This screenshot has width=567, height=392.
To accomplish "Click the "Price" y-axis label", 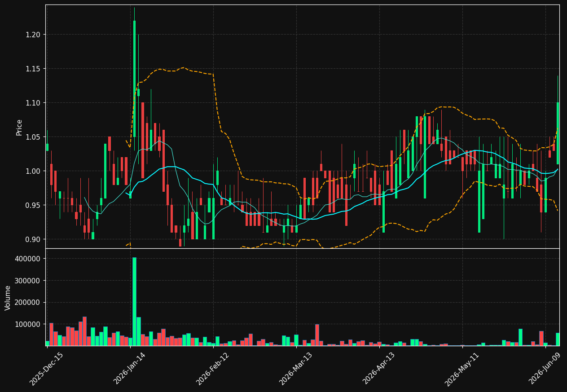I will point(19,127).
